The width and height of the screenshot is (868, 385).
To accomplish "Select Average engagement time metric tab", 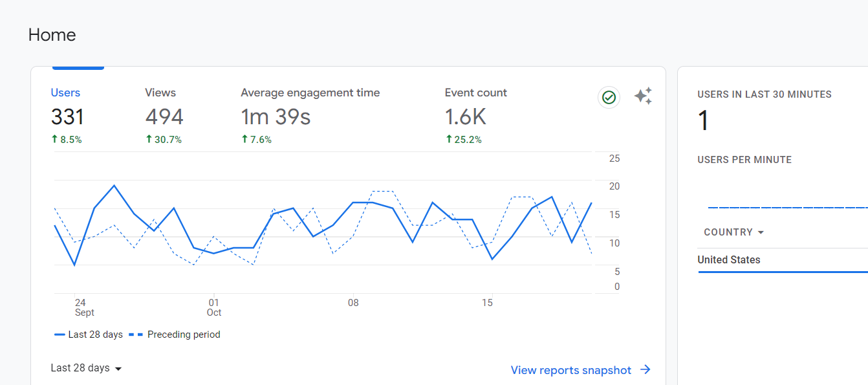I will point(310,116).
